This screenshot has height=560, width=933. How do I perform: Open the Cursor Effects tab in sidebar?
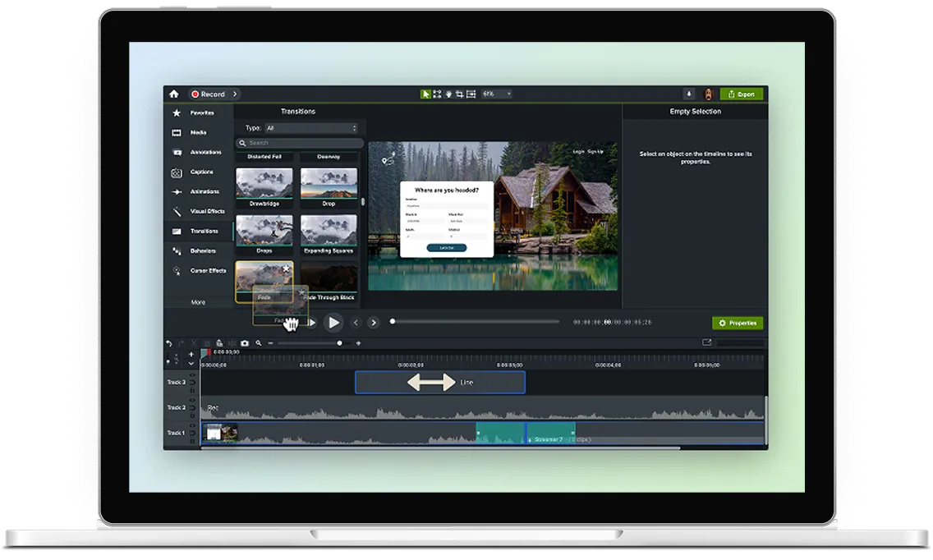click(199, 271)
